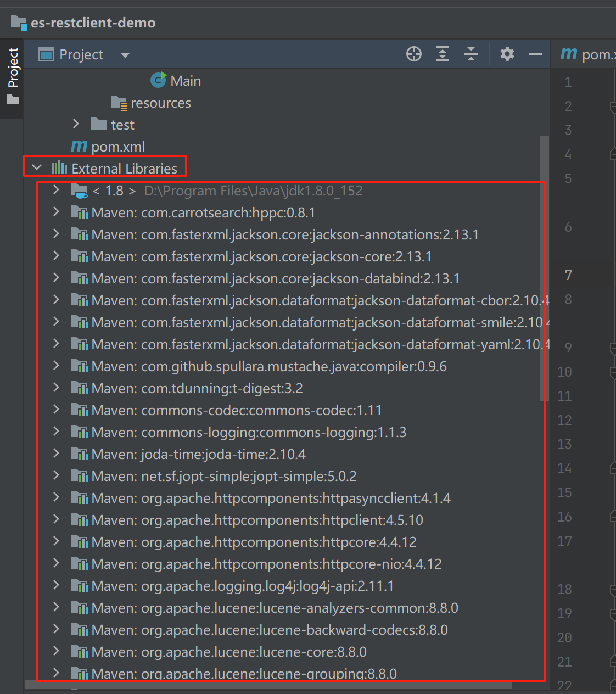
Task: Click the locate/select opened file target icon
Action: [x=414, y=54]
